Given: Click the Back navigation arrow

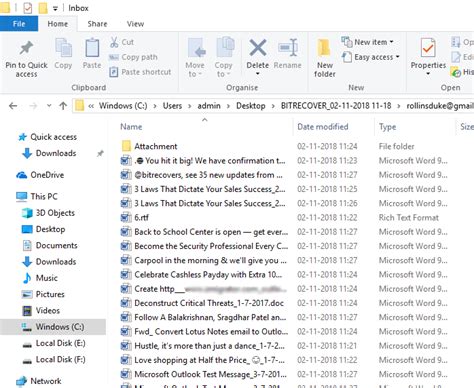Looking at the screenshot, I should [13, 106].
